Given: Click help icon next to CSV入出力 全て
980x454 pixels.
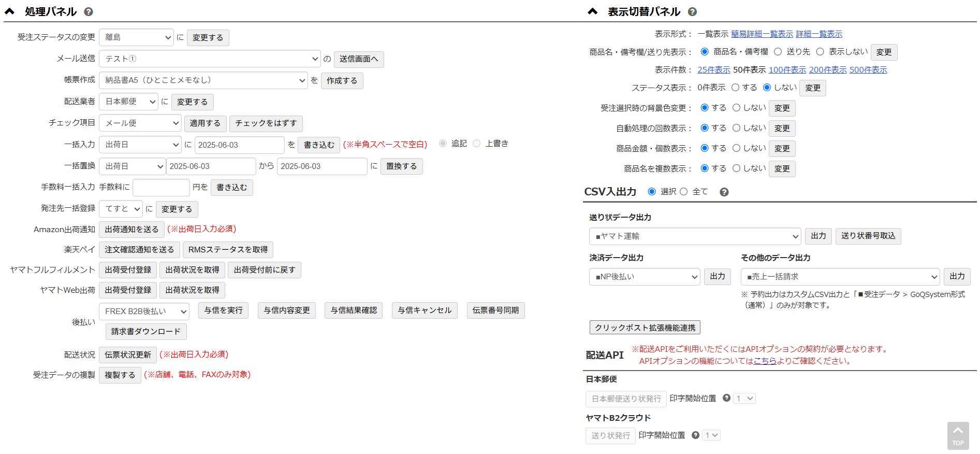Looking at the screenshot, I should (x=724, y=192).
